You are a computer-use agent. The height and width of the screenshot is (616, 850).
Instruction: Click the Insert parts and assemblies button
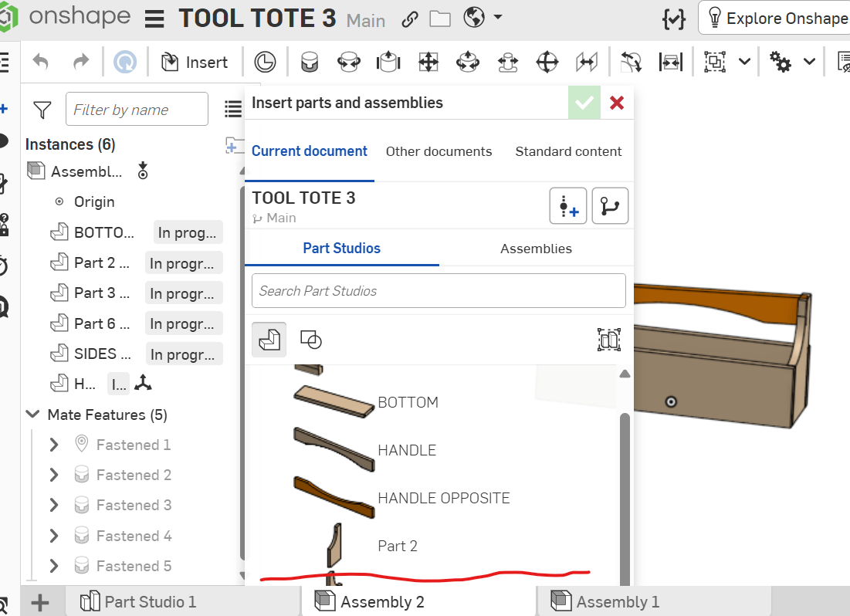click(x=194, y=63)
